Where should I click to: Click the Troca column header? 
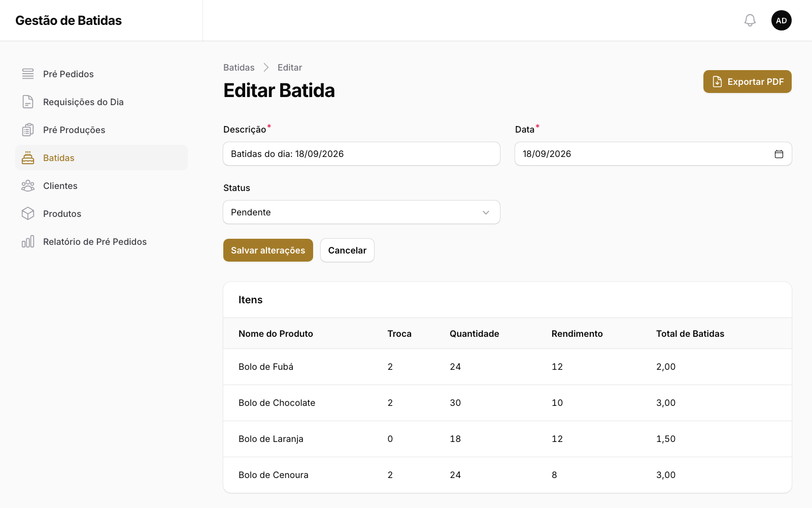(399, 334)
